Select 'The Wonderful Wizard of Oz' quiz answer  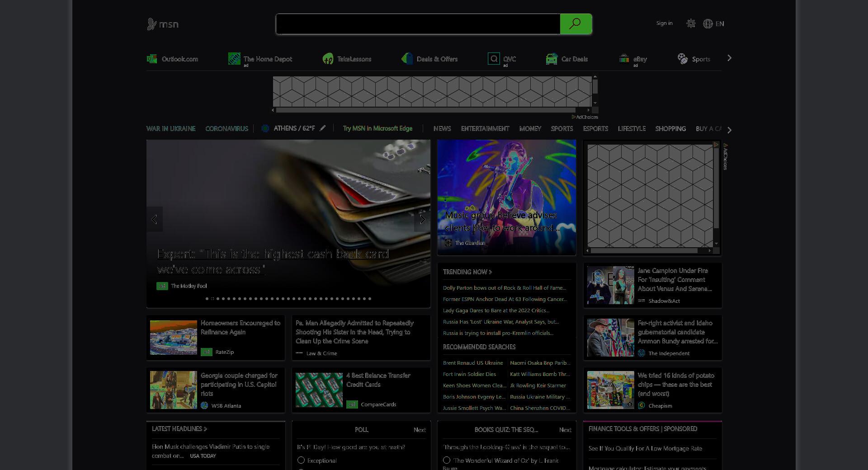click(x=447, y=460)
